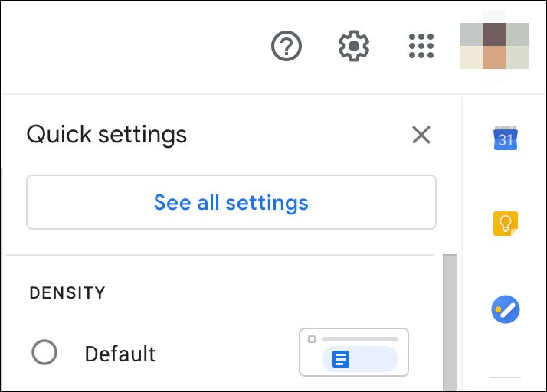547x392 pixels.
Task: Tick the small checkbox in the density preview
Action: [312, 339]
